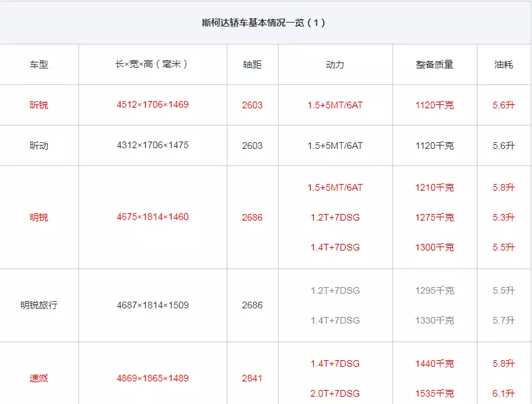
Task: Click the 2.0T+7DSG powertrain entry
Action: click(335, 393)
